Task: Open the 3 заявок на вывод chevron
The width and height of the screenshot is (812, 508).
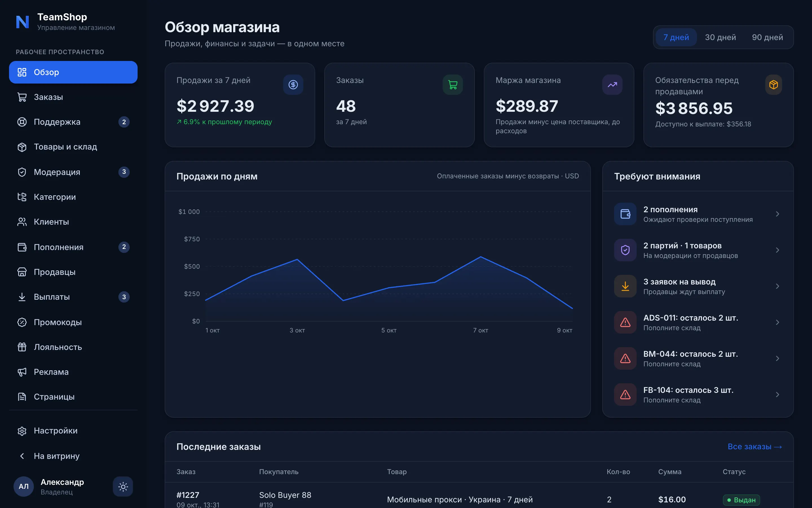Action: [x=777, y=286]
